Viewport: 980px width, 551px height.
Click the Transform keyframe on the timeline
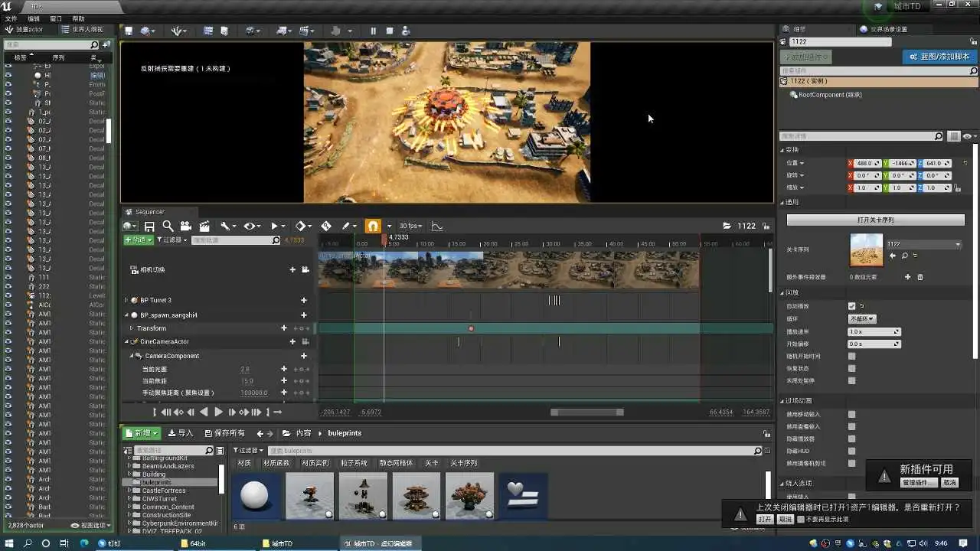[x=471, y=329]
